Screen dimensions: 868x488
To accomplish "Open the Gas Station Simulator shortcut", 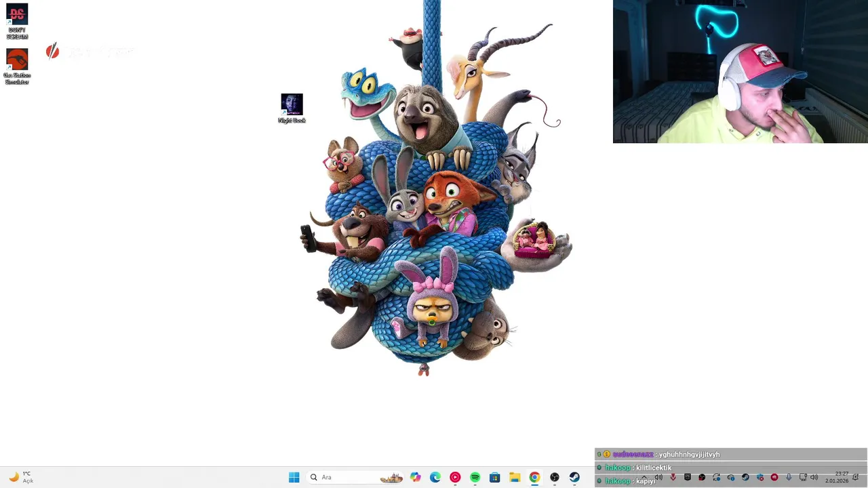I will pos(17,66).
